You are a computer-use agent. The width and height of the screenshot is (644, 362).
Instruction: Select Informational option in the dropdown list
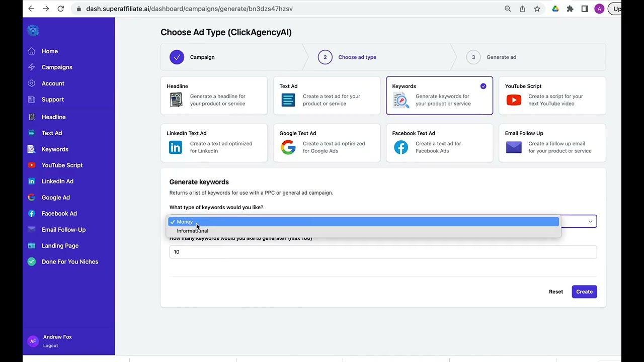[192, 231]
